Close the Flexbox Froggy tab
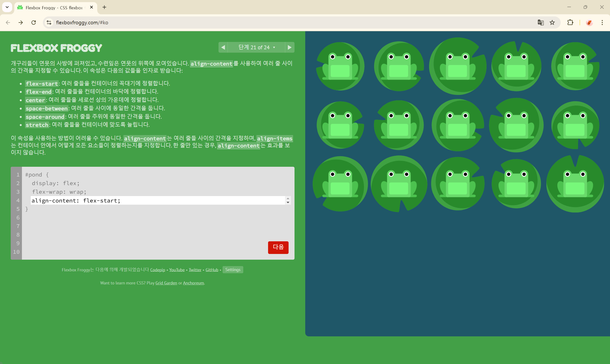Viewport: 610px width, 364px height. tap(91, 7)
